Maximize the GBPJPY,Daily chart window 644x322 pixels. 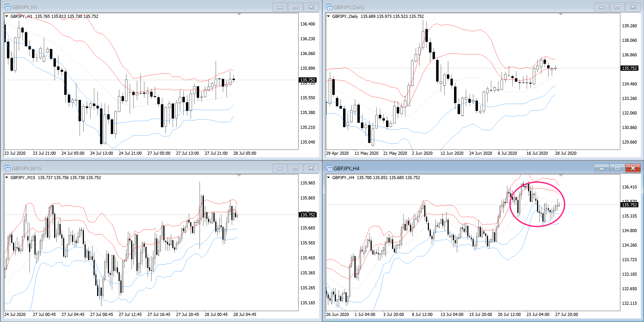[x=617, y=7]
